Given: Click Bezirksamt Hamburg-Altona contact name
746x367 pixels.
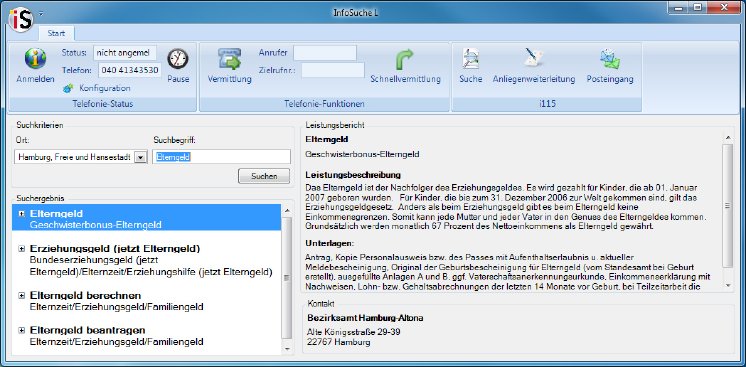Looking at the screenshot, I should click(365, 317).
